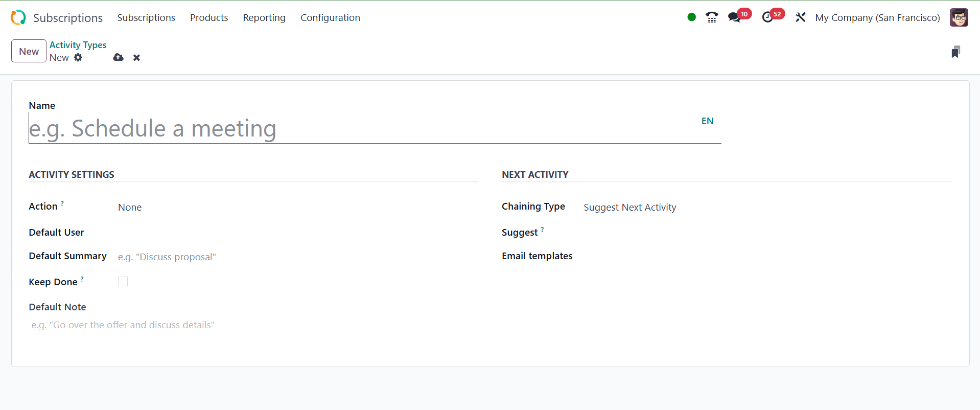Open the activities clock icon

click(767, 17)
